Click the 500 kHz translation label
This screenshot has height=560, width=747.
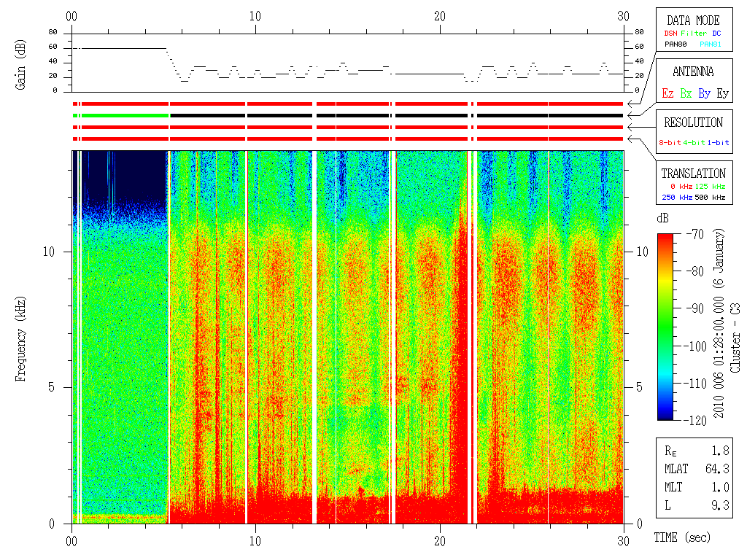point(710,197)
